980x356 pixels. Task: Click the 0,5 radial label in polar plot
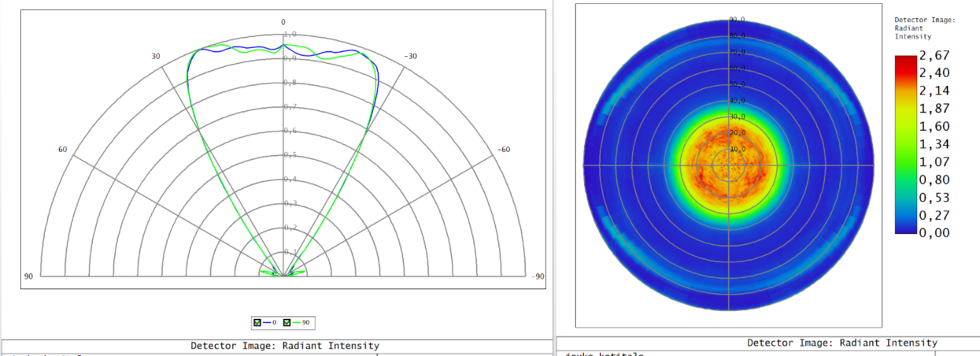coord(290,155)
